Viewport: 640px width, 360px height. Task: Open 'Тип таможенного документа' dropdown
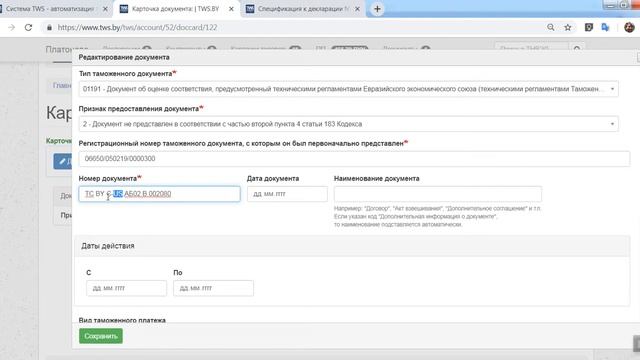pyautogui.click(x=349, y=89)
